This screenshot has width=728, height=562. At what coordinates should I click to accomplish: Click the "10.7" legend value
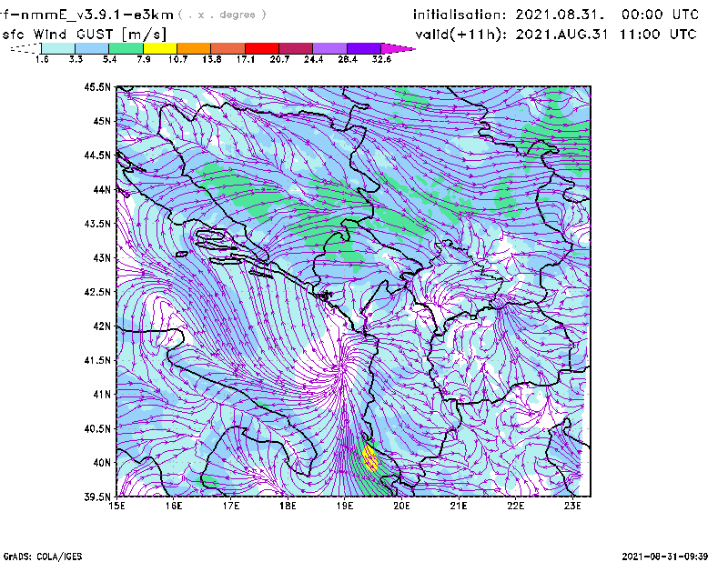pyautogui.click(x=177, y=59)
